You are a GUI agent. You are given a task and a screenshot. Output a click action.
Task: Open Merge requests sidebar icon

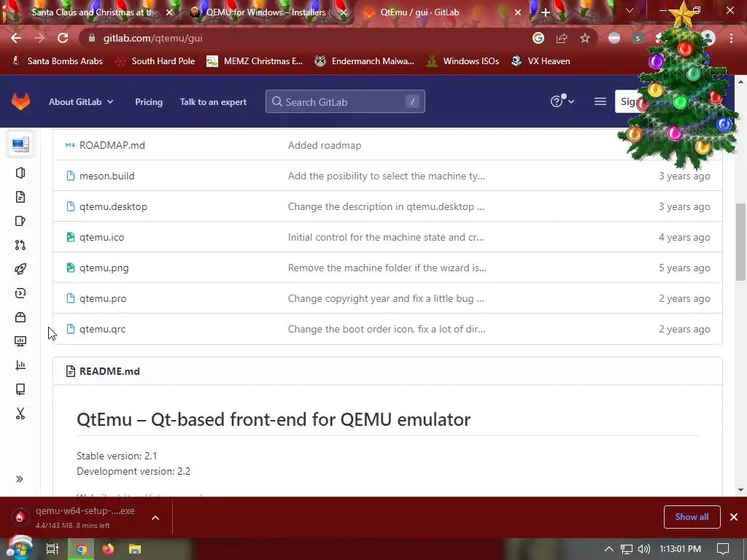click(20, 245)
